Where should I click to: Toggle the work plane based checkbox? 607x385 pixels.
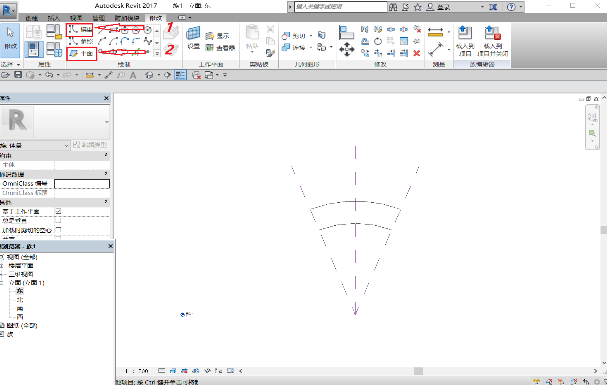pos(58,211)
